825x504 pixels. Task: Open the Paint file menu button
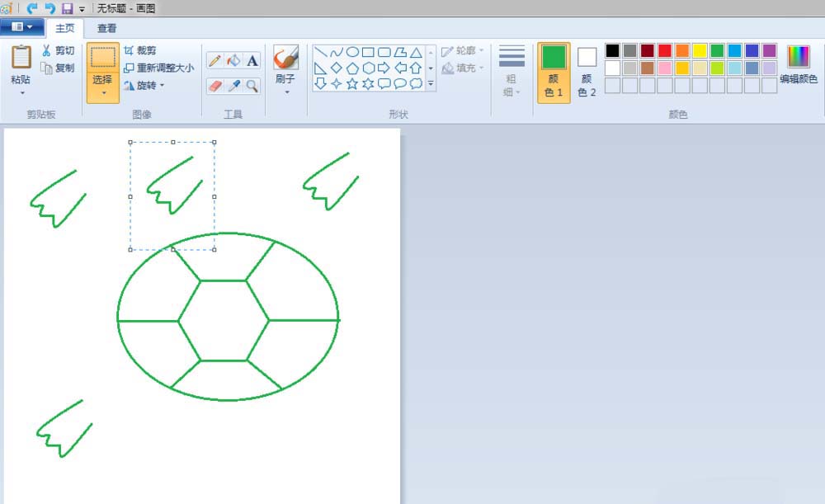[22, 27]
